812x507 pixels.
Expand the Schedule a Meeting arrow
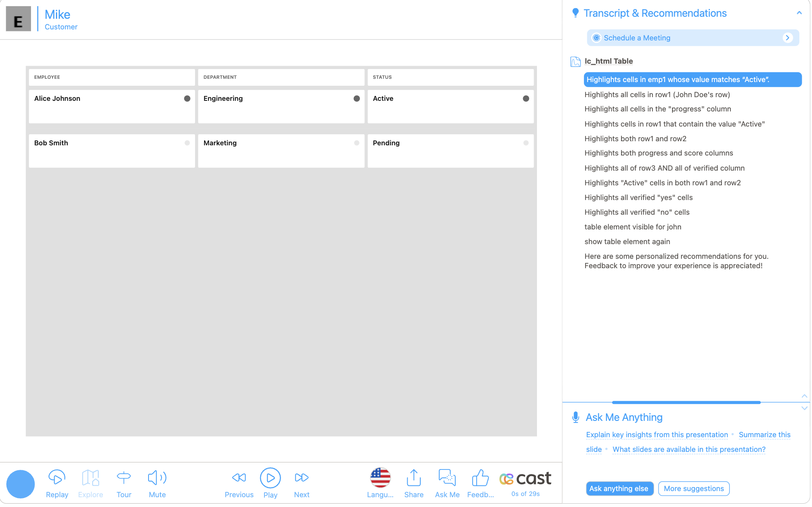point(788,38)
